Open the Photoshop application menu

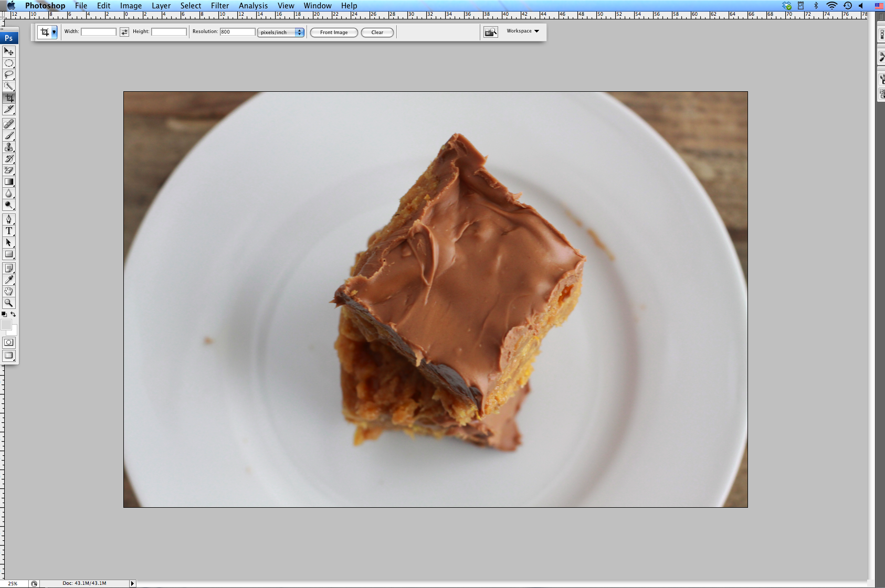coord(45,5)
